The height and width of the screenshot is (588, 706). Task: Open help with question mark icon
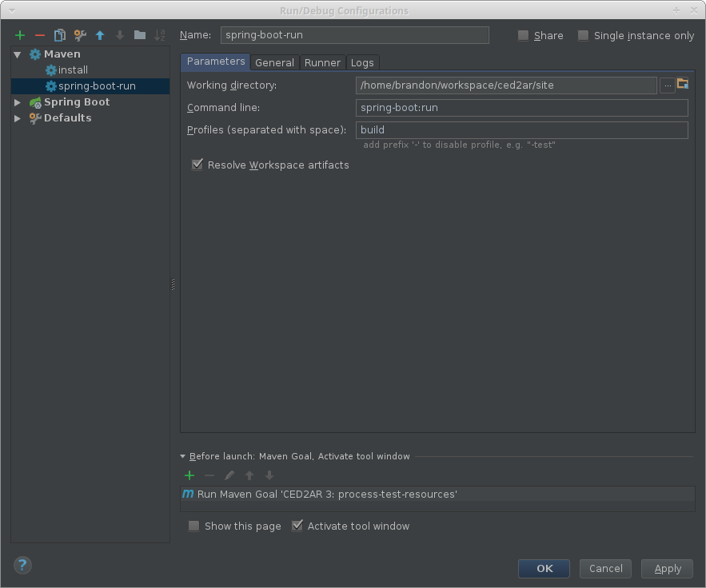23,566
